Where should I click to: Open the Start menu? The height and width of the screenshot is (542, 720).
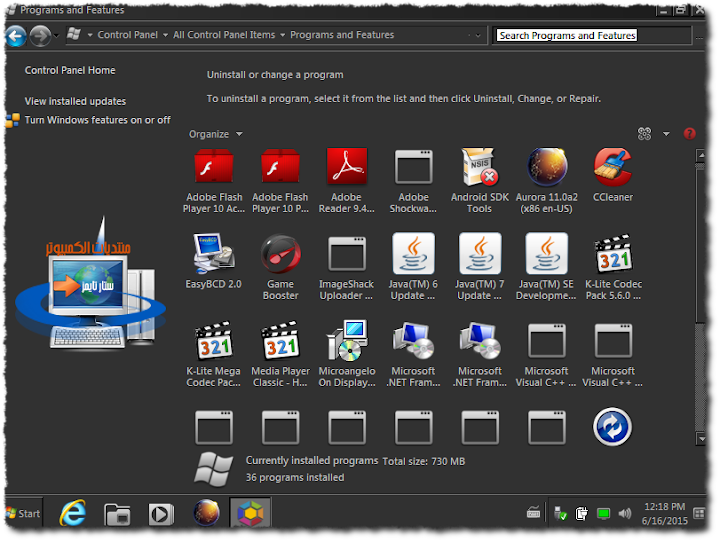[23, 514]
